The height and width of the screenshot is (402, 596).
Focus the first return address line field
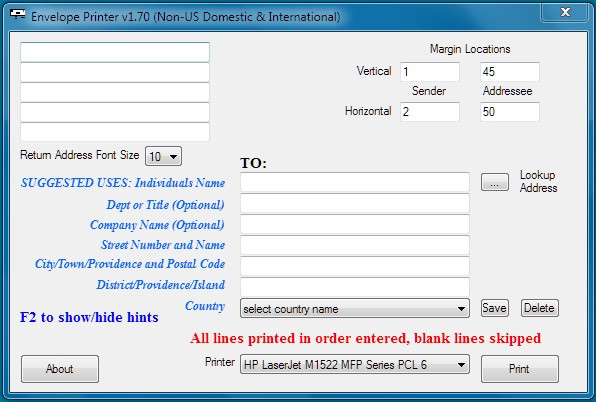click(115, 52)
